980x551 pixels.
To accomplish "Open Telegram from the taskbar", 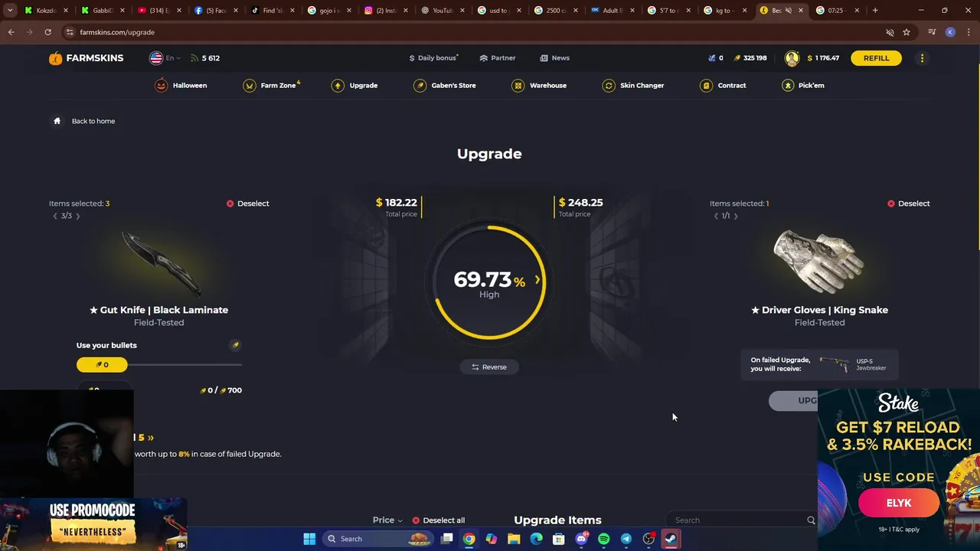I will [626, 539].
